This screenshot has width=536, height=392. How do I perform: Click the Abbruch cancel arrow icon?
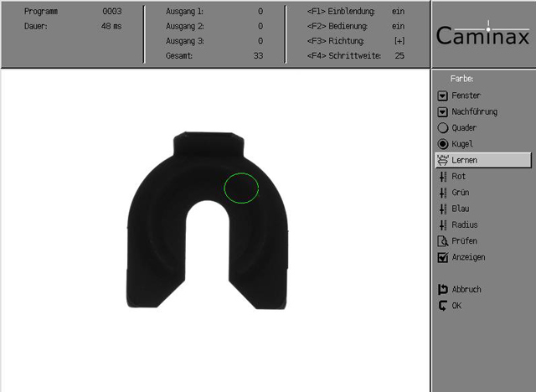pos(443,290)
